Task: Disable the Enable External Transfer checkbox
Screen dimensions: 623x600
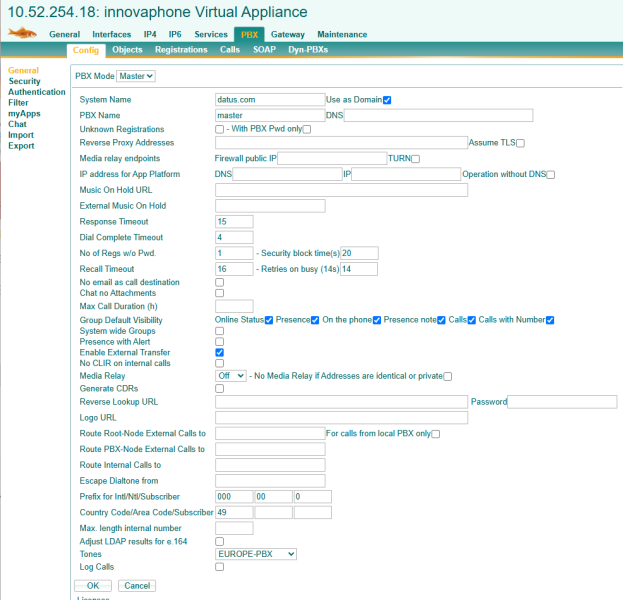Action: [x=219, y=352]
